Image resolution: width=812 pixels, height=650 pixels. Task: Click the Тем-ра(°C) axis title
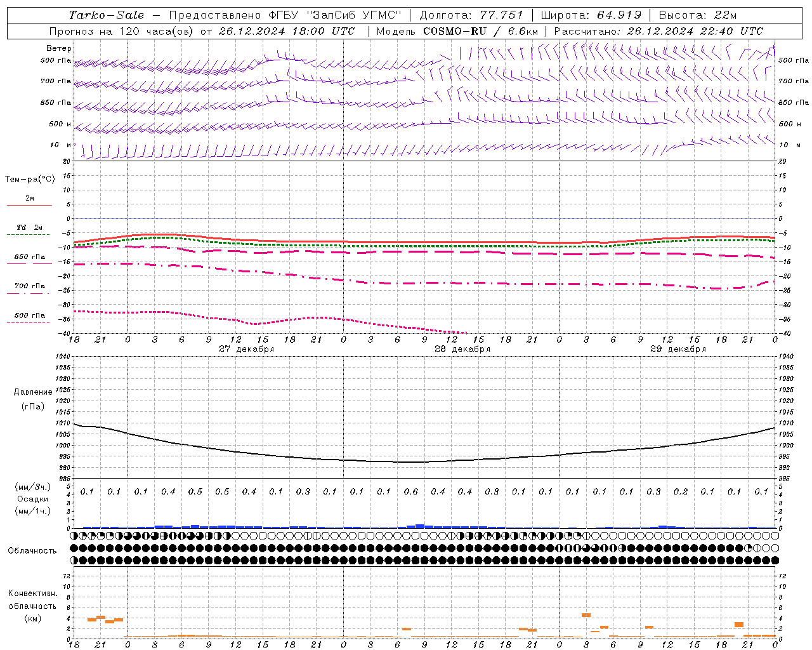[30, 180]
